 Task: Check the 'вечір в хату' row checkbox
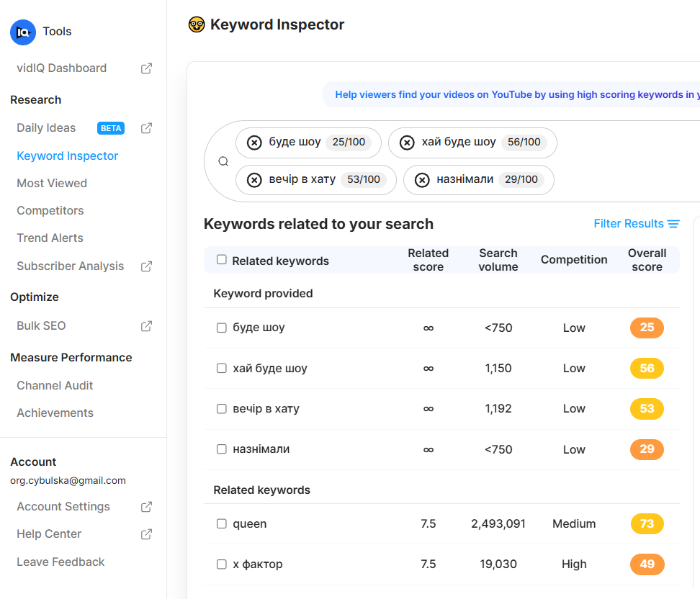pos(222,408)
